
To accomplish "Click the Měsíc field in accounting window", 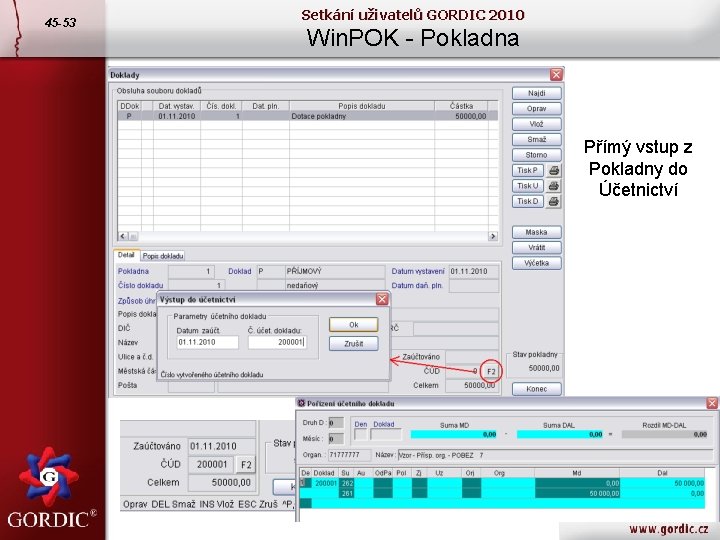I will coord(336,439).
